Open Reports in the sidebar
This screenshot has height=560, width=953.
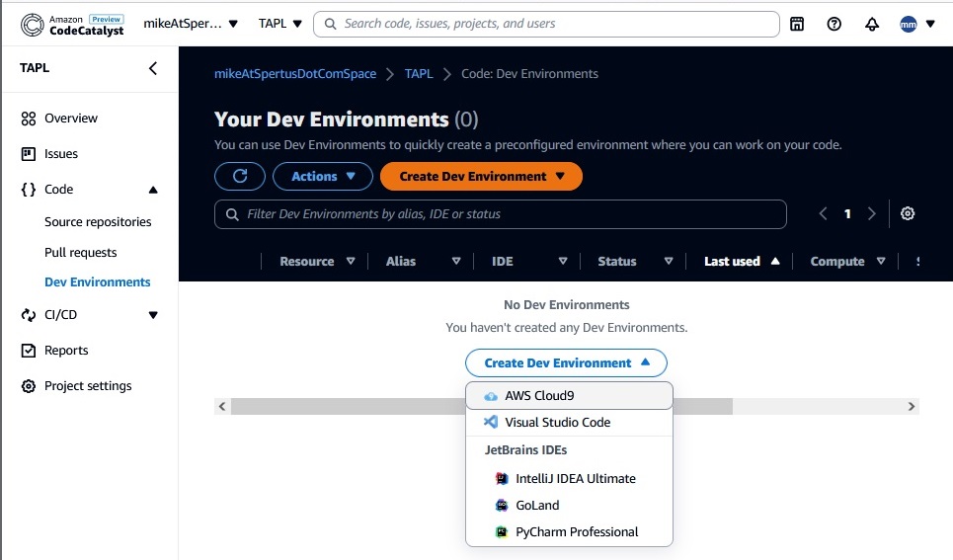point(66,351)
